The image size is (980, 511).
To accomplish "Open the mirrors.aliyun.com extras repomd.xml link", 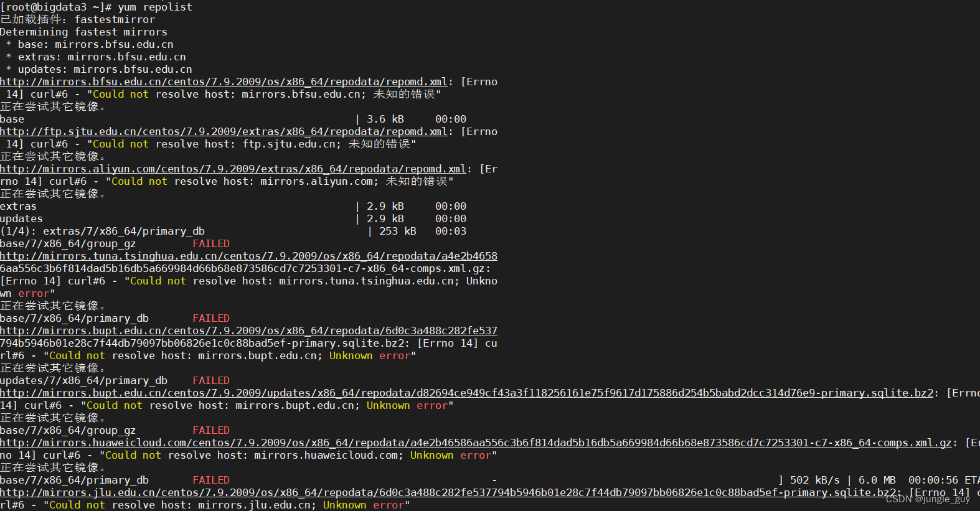I will click(x=233, y=169).
